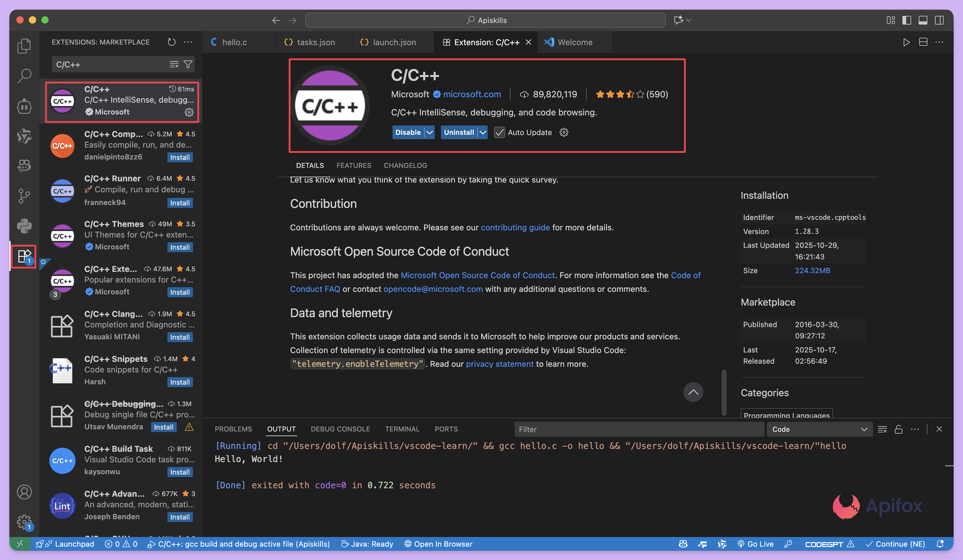Switch to the FEATURES tab
Viewport: 963px width, 560px height.
[x=353, y=165]
